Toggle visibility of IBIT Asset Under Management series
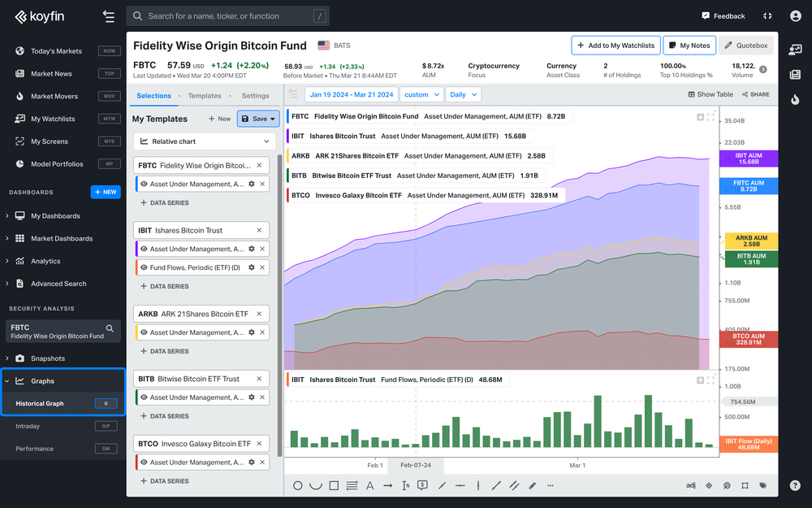Viewport: 812px width, 508px height. click(x=144, y=249)
